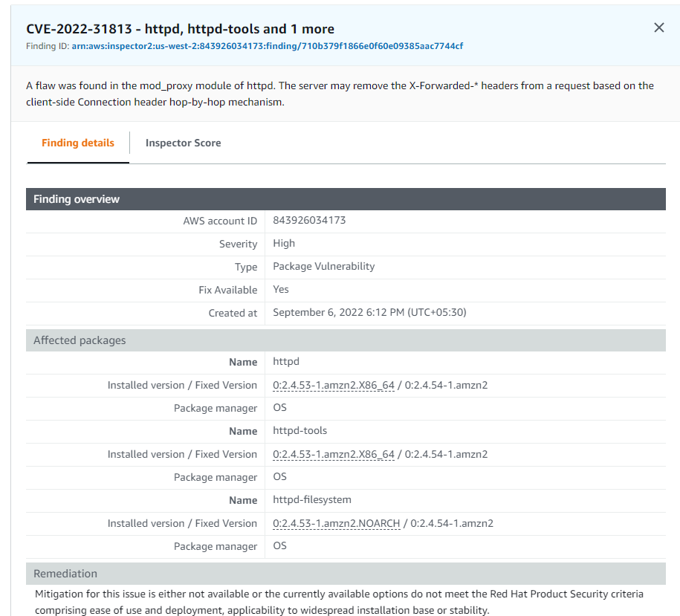Open the httpd installed version 0:2.4.53-1.amzn2.X86_64 link
Viewport: 680px width, 616px height.
click(x=333, y=385)
